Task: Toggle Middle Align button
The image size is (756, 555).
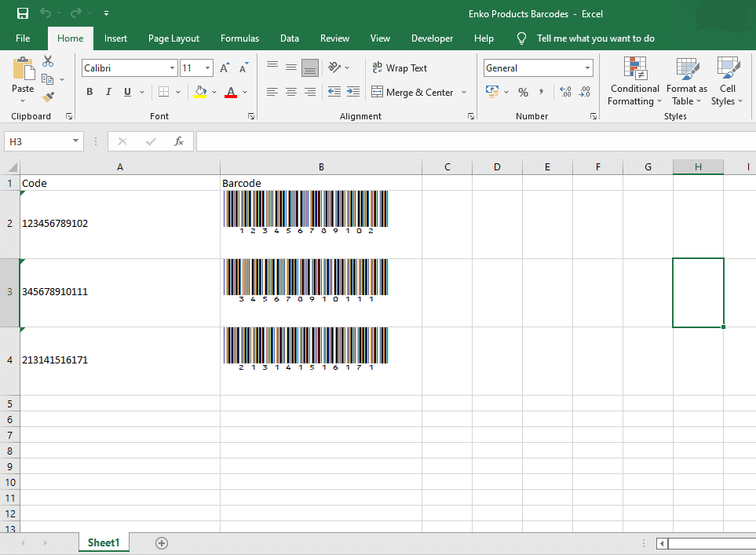Action: pos(291,68)
